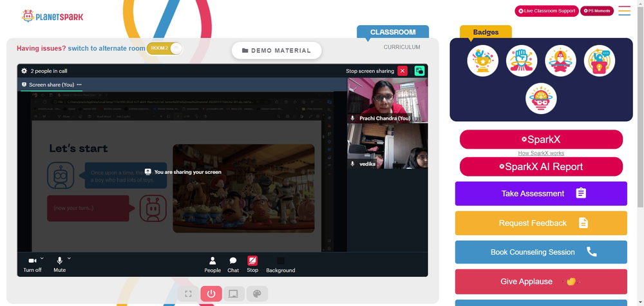Open the People panel
This screenshot has height=306, width=644.
pos(213,265)
